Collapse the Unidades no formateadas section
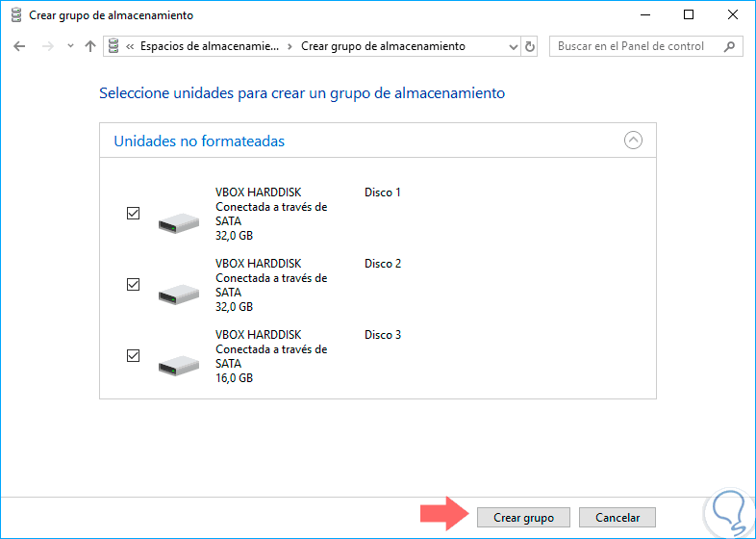 coord(633,141)
